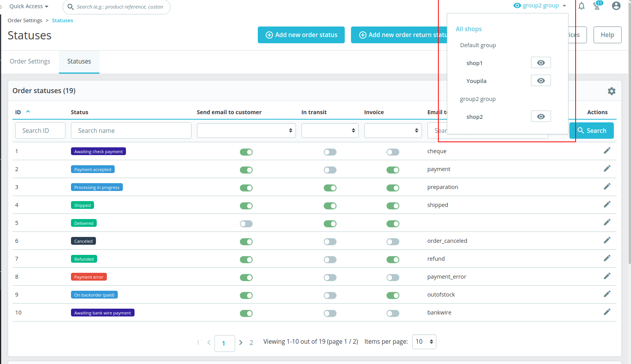631x364 pixels.
Task: Edit the Awaiting check payment status row
Action: click(x=607, y=150)
